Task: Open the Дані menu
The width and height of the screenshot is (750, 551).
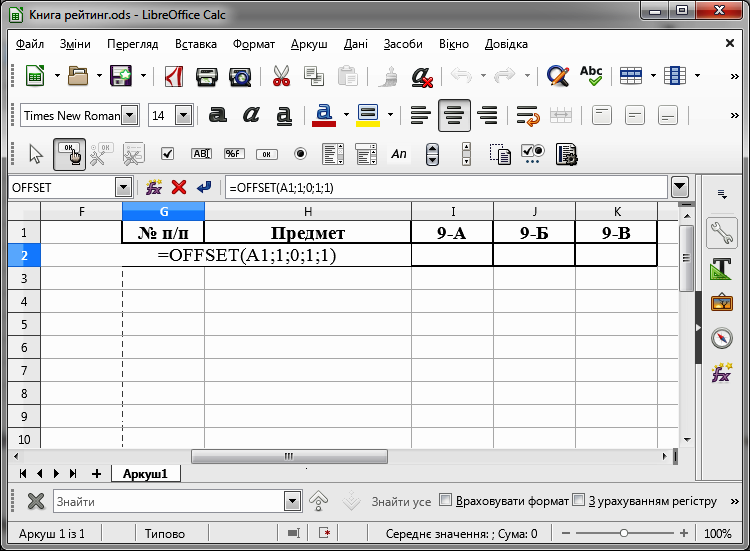Action: click(x=355, y=44)
